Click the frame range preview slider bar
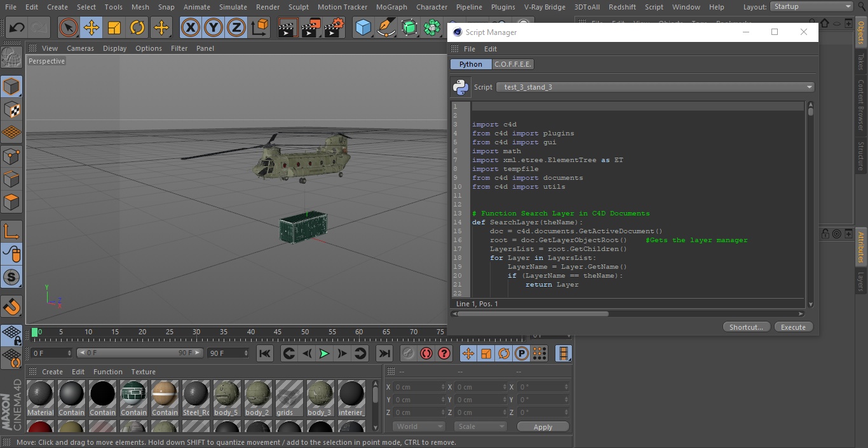Image resolution: width=868 pixels, height=448 pixels. coord(139,353)
